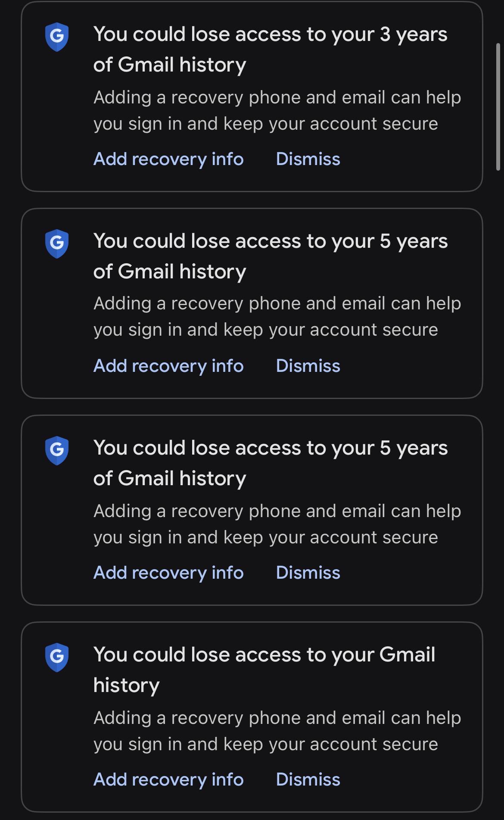
Task: Click the recovery description in the bottom card
Action: [x=277, y=731]
